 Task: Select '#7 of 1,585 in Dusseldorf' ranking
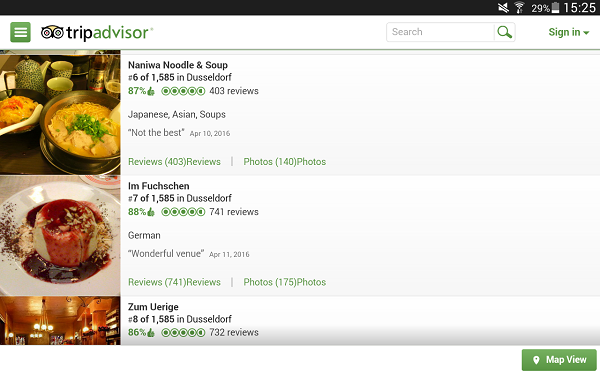coord(180,198)
